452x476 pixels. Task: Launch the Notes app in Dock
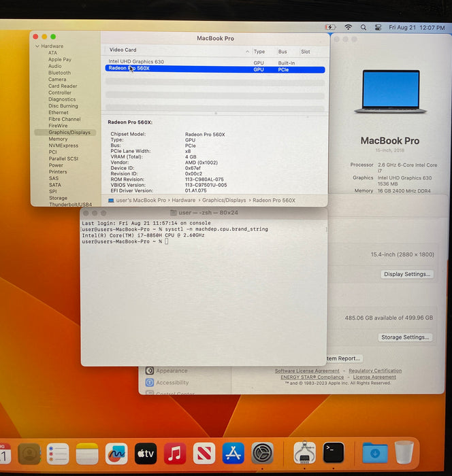coord(87,454)
